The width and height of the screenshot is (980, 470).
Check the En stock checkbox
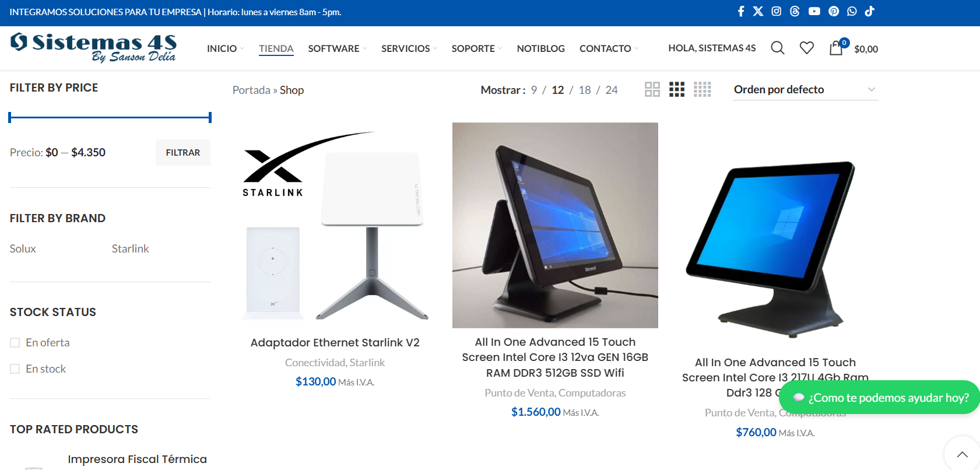coord(15,369)
